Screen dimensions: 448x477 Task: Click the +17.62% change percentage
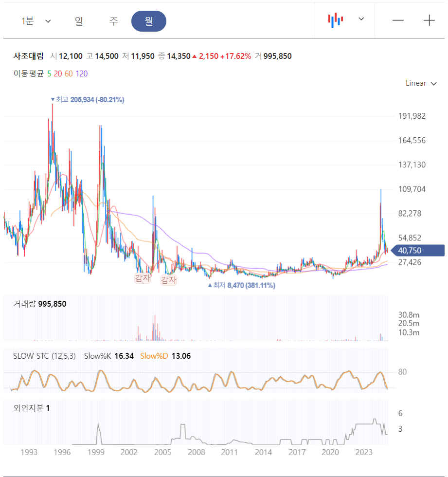click(236, 56)
